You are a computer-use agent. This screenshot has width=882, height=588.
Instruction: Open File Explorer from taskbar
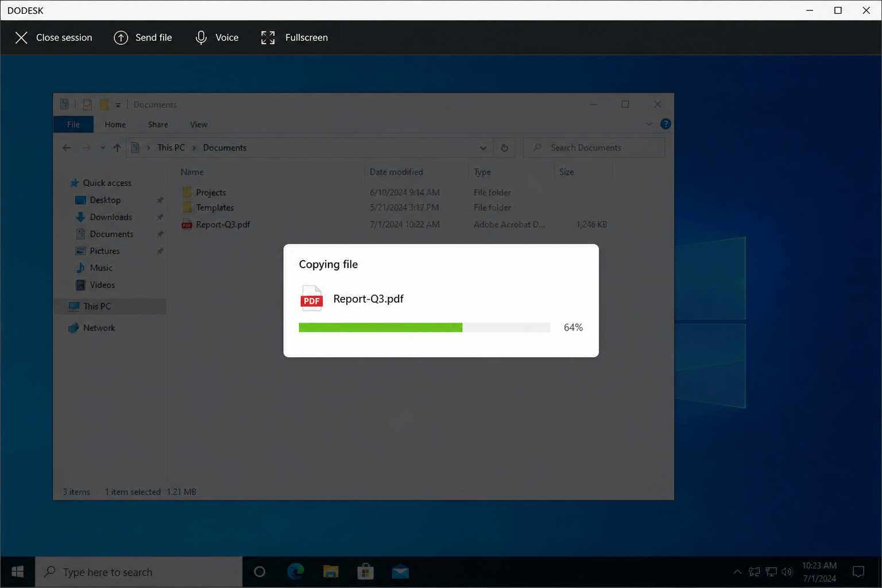click(331, 572)
